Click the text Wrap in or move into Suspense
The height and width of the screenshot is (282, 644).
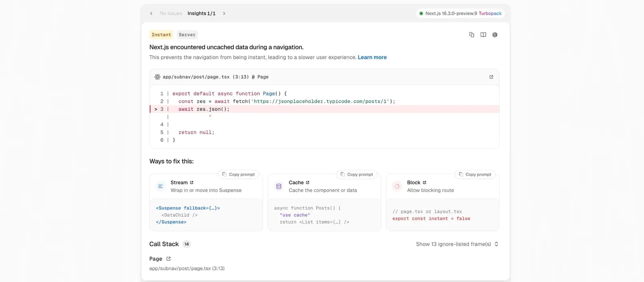tap(206, 190)
